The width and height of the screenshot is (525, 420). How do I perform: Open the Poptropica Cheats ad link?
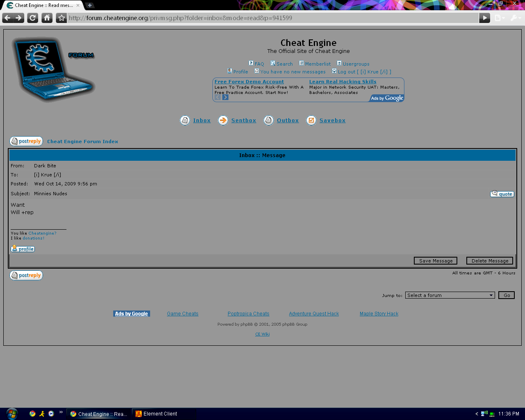pos(249,314)
